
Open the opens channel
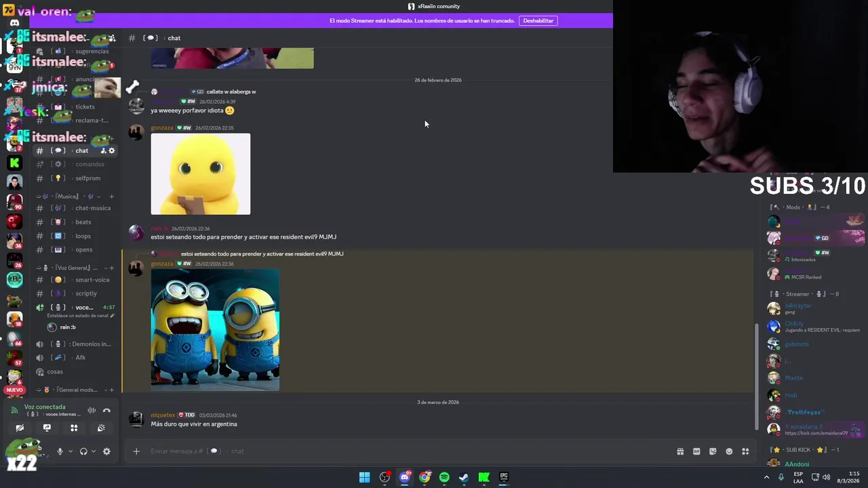pos(77,249)
